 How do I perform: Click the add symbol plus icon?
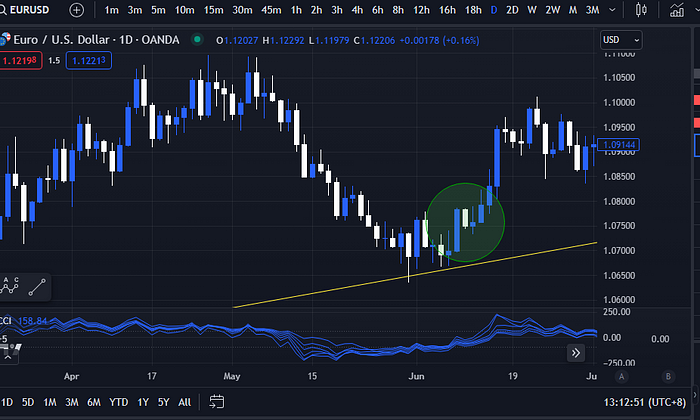[x=77, y=10]
